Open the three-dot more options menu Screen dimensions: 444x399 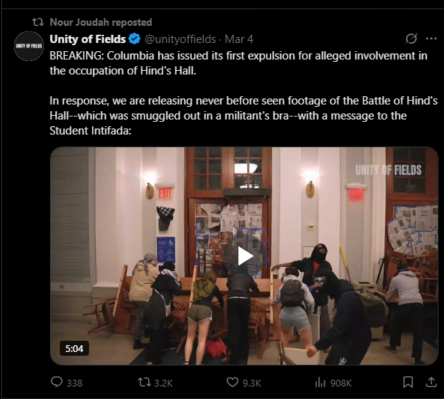pos(431,39)
